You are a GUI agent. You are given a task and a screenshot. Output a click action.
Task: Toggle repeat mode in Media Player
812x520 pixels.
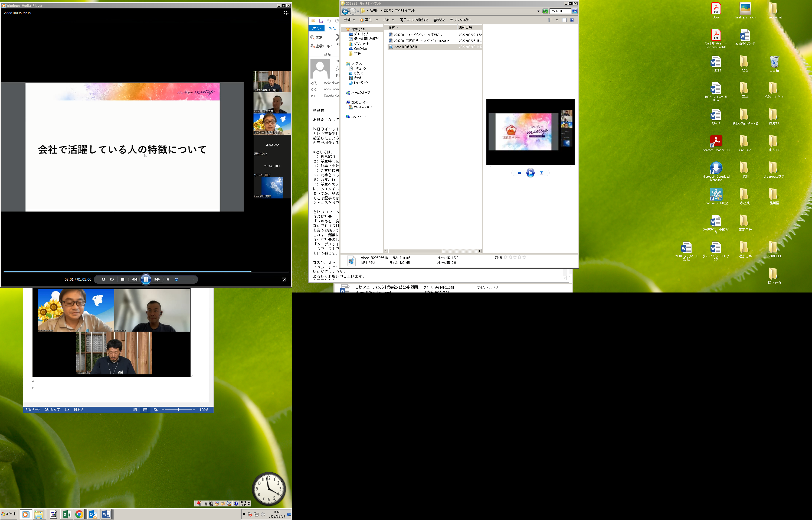pyautogui.click(x=112, y=279)
